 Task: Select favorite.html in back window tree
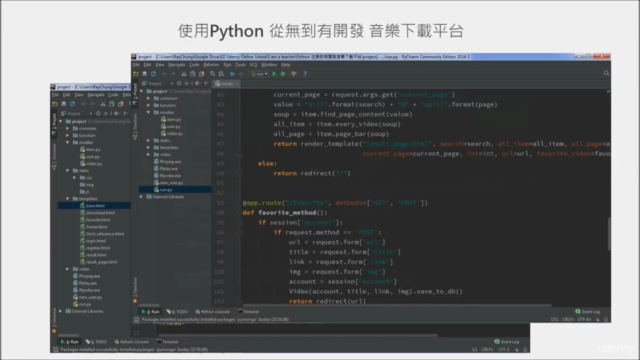(x=94, y=220)
